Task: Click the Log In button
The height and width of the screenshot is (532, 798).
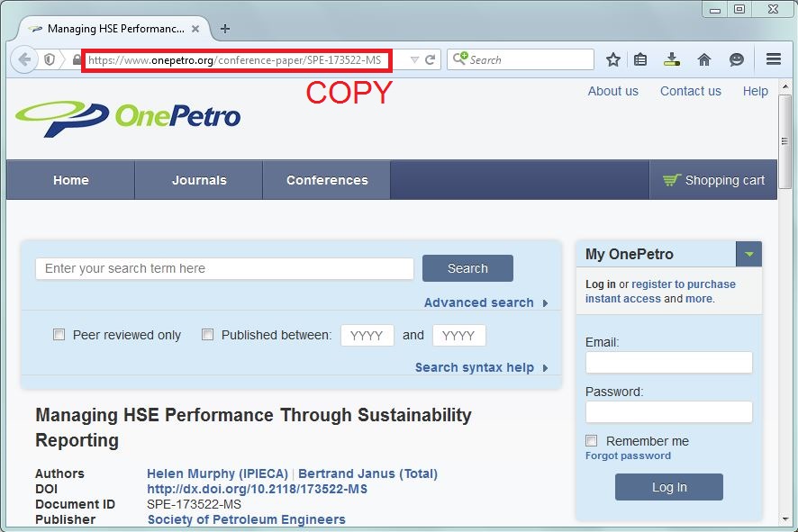Action: click(669, 487)
